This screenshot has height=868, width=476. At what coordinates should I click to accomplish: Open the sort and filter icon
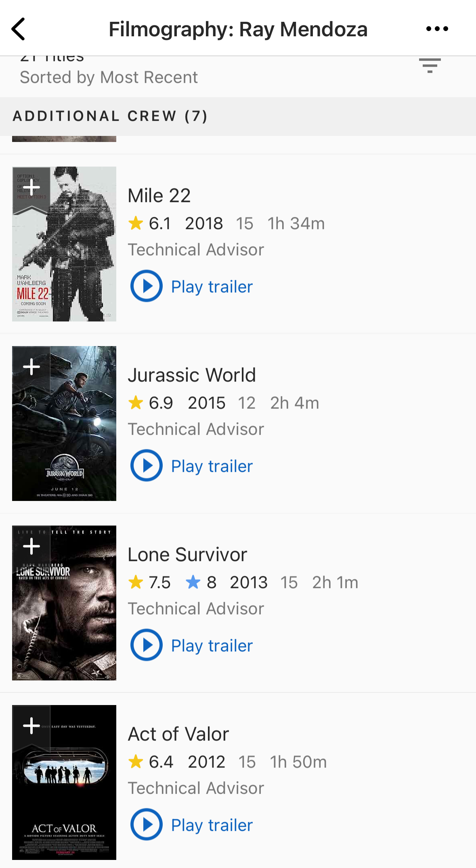(x=430, y=65)
